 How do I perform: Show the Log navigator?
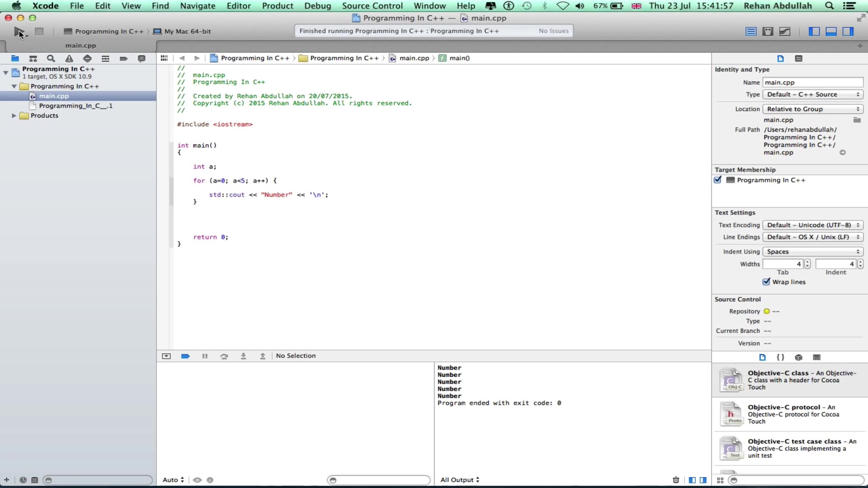click(x=142, y=59)
